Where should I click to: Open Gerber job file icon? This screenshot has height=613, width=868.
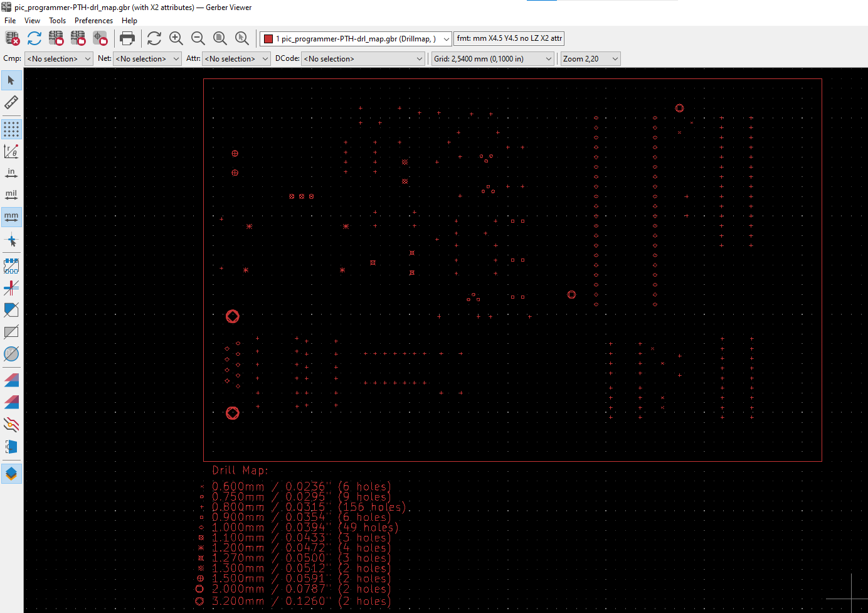point(100,38)
